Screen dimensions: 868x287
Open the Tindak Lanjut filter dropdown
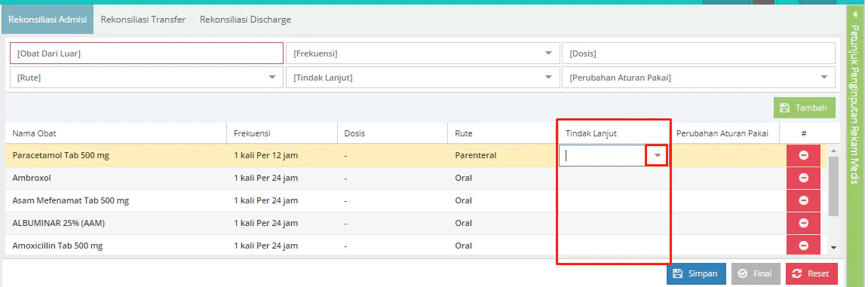point(548,78)
